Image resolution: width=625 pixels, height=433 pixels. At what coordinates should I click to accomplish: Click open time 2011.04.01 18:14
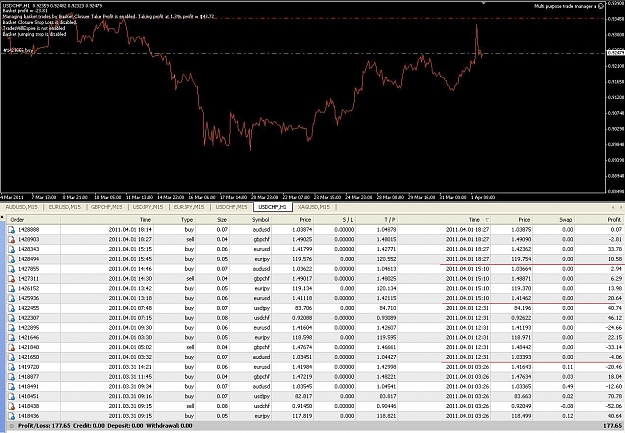pyautogui.click(x=130, y=230)
